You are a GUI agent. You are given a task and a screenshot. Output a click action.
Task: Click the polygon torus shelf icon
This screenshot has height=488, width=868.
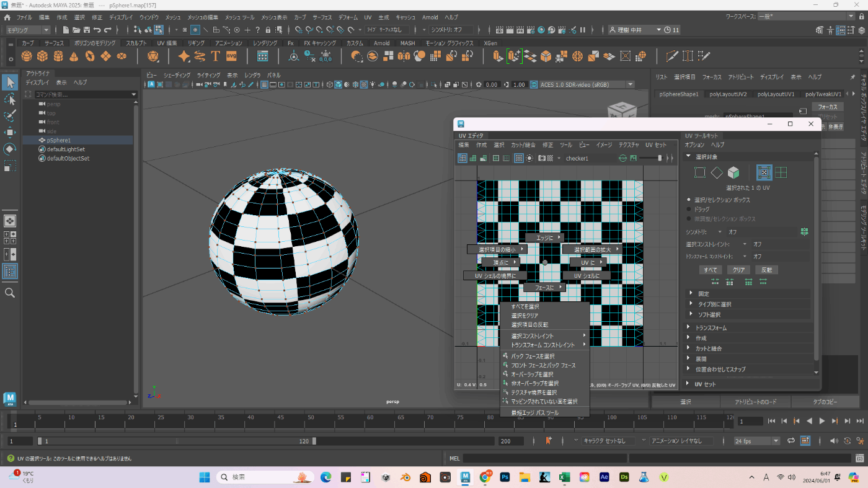click(90, 56)
